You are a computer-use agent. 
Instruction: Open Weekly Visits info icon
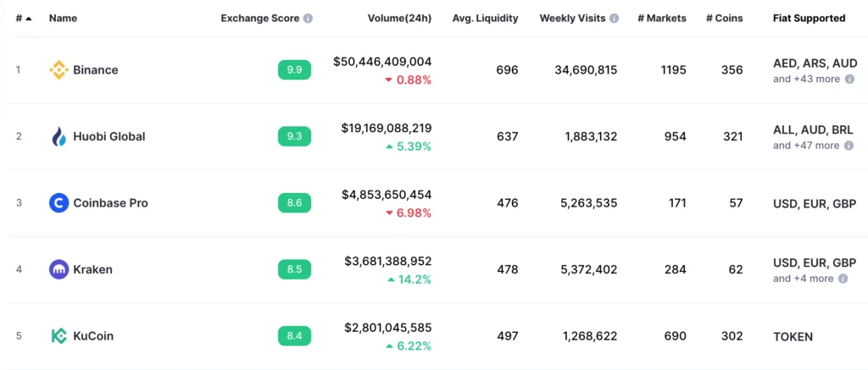coord(614,19)
